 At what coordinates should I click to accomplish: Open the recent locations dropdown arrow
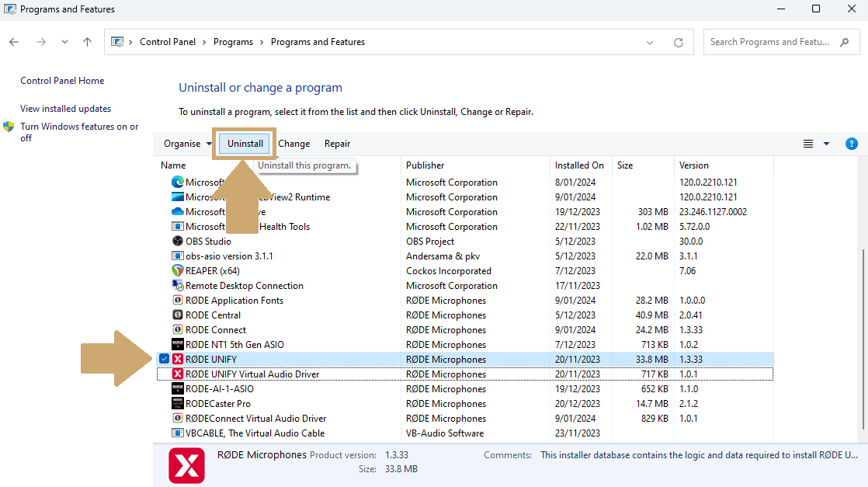tap(64, 41)
